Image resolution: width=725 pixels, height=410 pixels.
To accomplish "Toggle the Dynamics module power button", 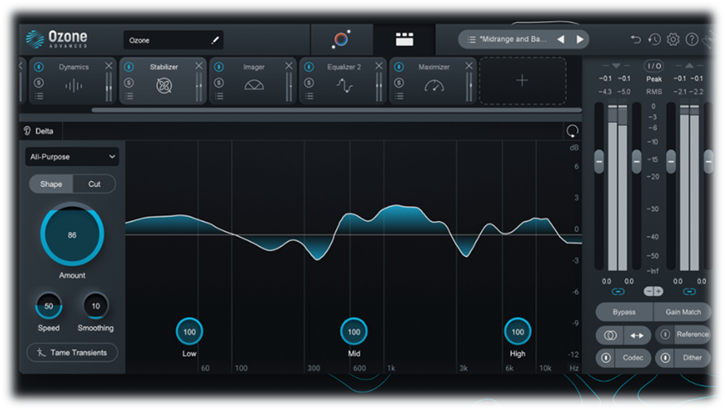I will tap(39, 67).
